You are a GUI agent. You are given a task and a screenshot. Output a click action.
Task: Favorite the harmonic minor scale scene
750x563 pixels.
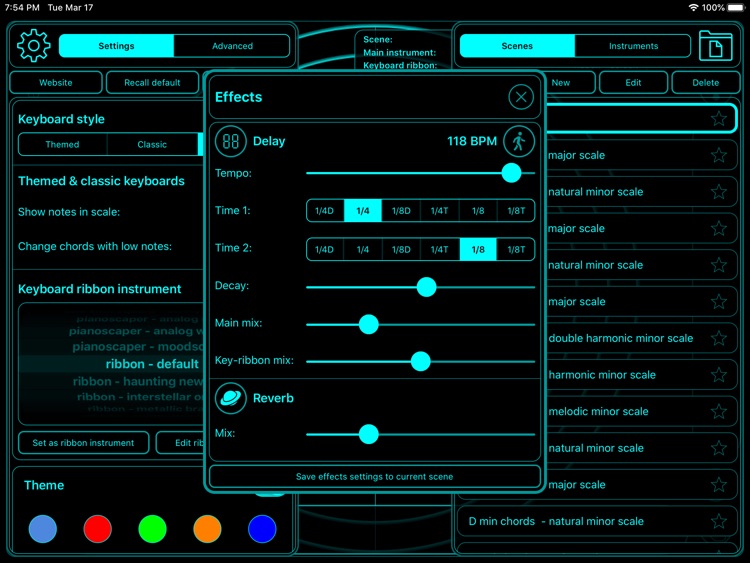click(718, 375)
